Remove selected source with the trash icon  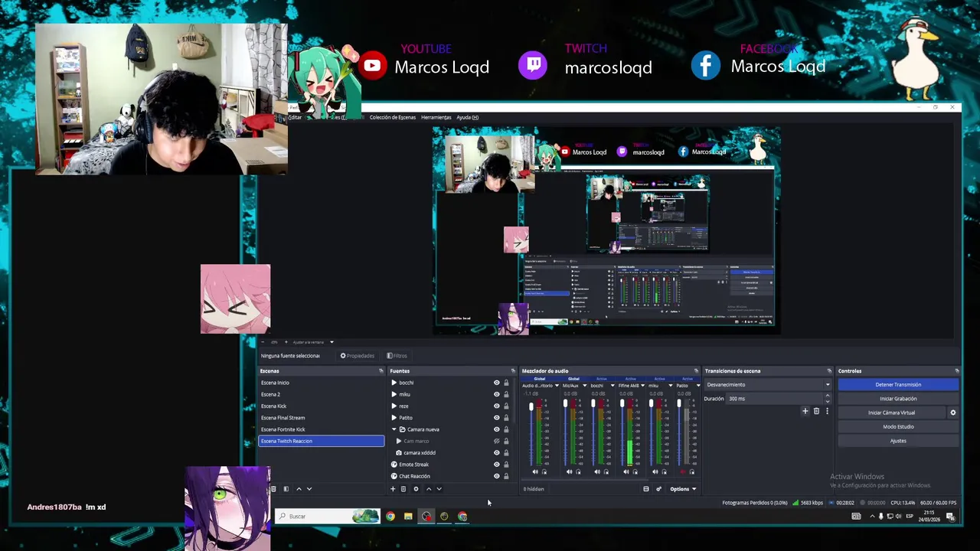point(403,489)
